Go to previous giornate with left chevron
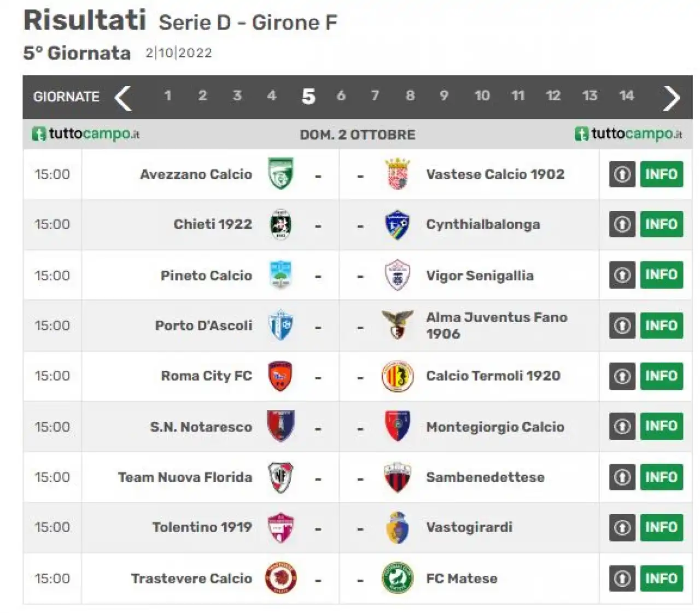This screenshot has width=700, height=613. coord(124,98)
